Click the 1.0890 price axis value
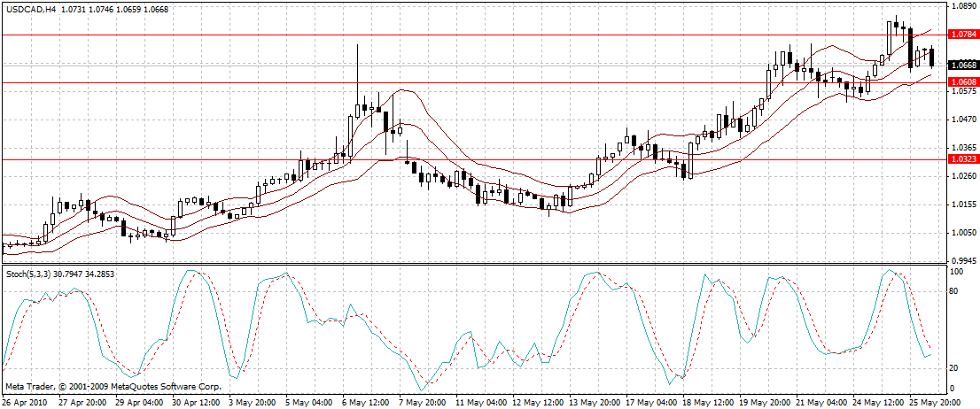980x409 pixels. click(961, 6)
